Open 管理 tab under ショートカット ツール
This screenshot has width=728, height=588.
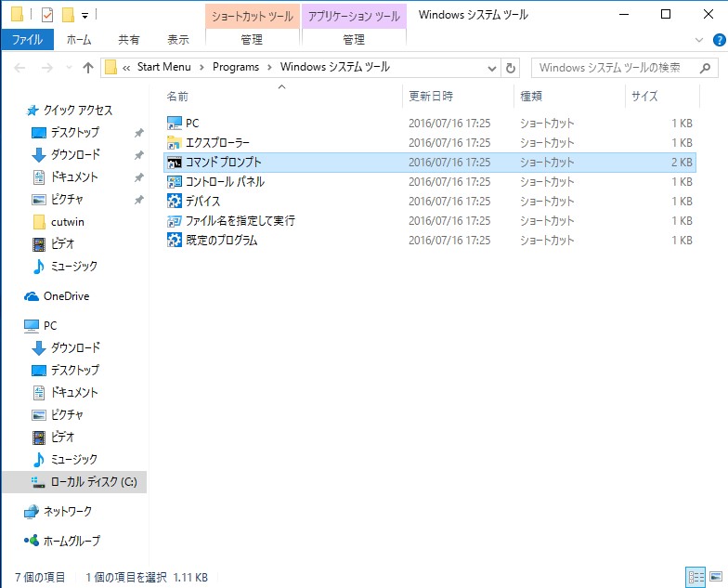[252, 40]
